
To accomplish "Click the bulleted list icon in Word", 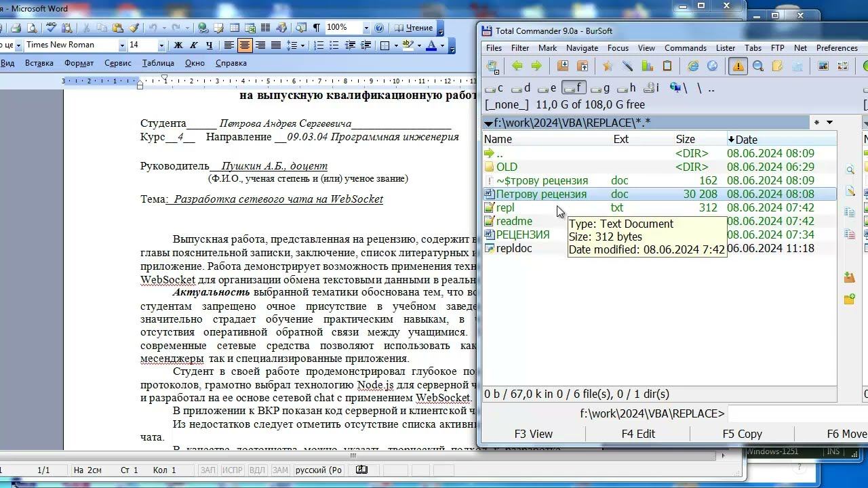I will click(334, 45).
